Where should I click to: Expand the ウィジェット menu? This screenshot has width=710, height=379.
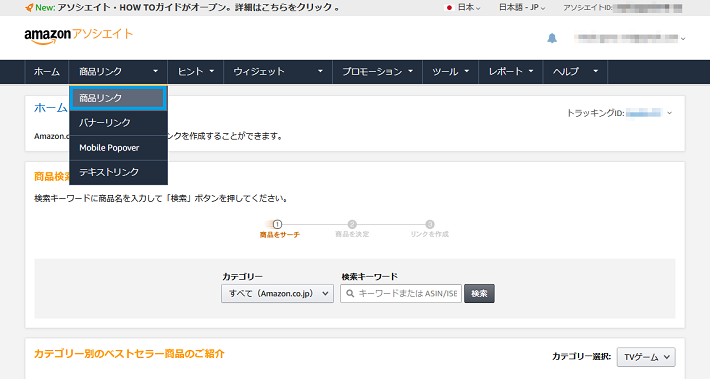pyautogui.click(x=278, y=72)
